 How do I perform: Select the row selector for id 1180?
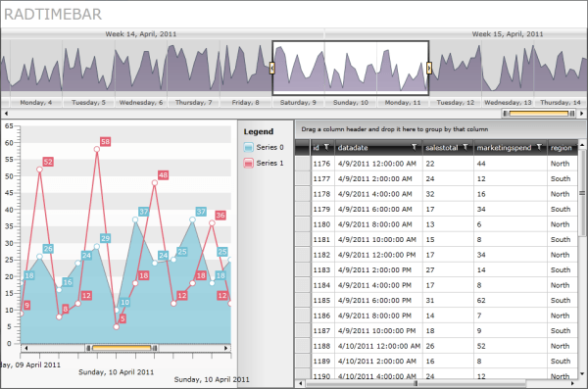coord(303,224)
